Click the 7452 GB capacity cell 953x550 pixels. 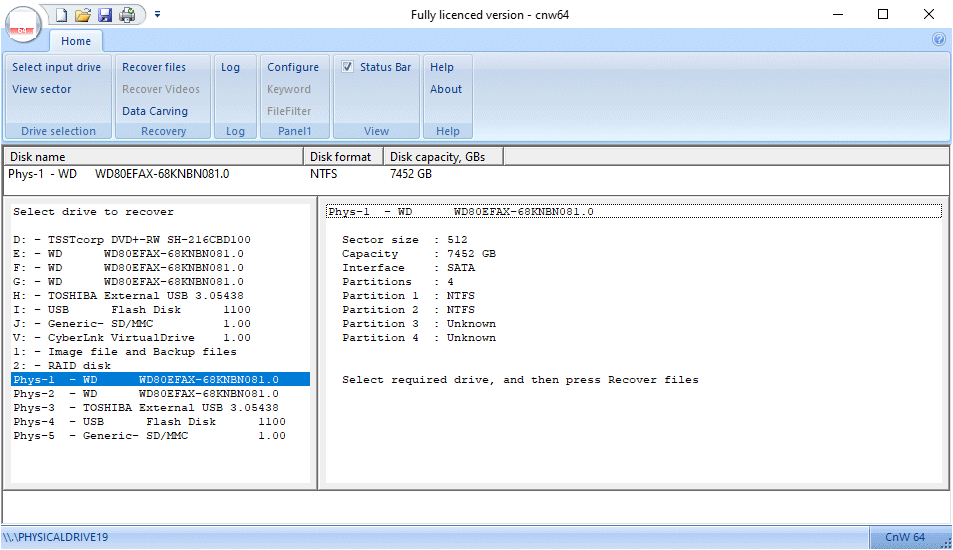click(411, 174)
